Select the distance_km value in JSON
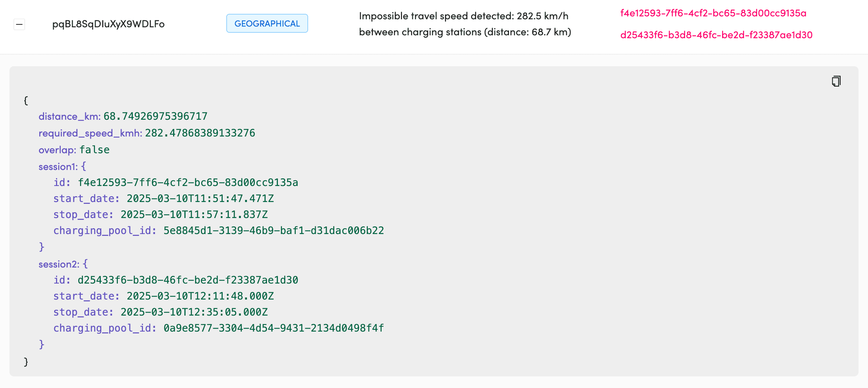Image resolution: width=868 pixels, height=388 pixels. 155,116
